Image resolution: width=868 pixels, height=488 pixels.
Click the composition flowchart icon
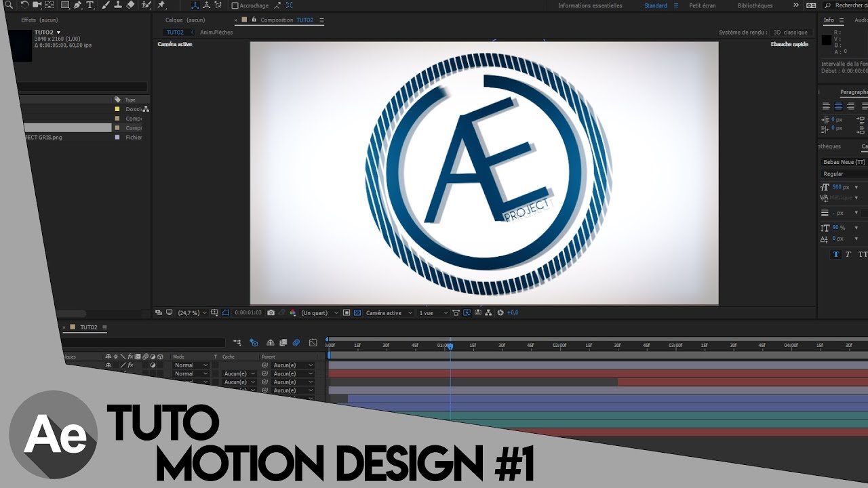point(489,312)
